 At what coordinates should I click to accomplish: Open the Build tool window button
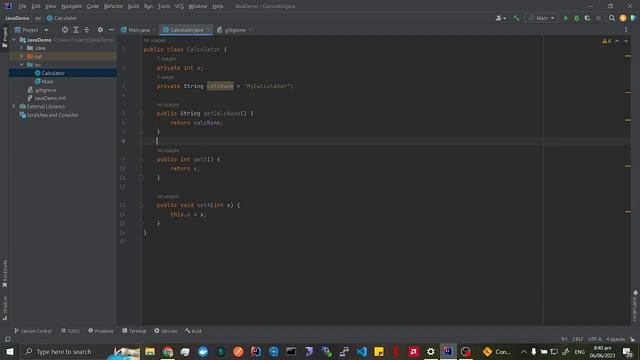pyautogui.click(x=193, y=331)
